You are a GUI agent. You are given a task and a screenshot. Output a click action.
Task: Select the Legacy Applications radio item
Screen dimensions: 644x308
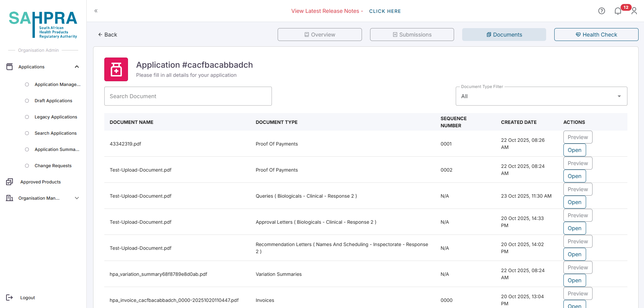(x=27, y=117)
